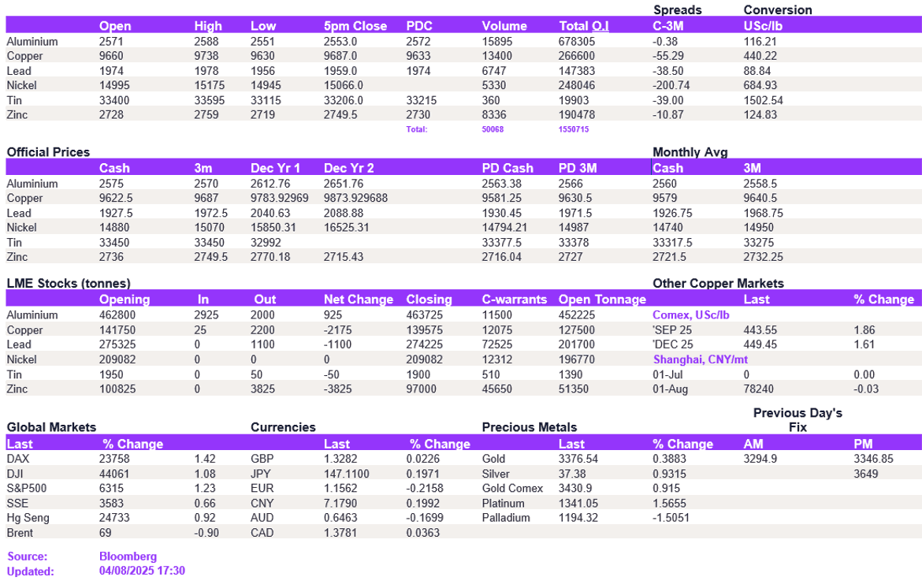Click the Nickel row label under Official Prices
Image resolution: width=922 pixels, height=588 pixels.
click(23, 228)
